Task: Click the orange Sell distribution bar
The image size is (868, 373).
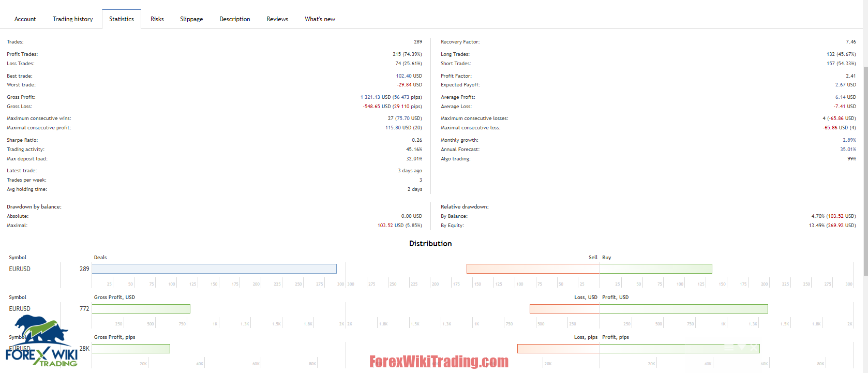Action: (x=533, y=269)
